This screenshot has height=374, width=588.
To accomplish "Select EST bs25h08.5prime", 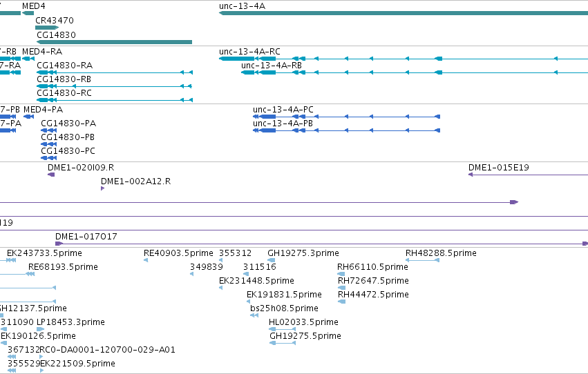I will tap(284, 308).
